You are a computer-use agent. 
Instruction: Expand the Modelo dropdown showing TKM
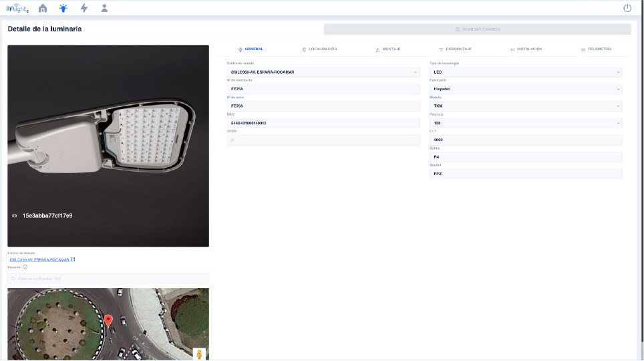526,106
